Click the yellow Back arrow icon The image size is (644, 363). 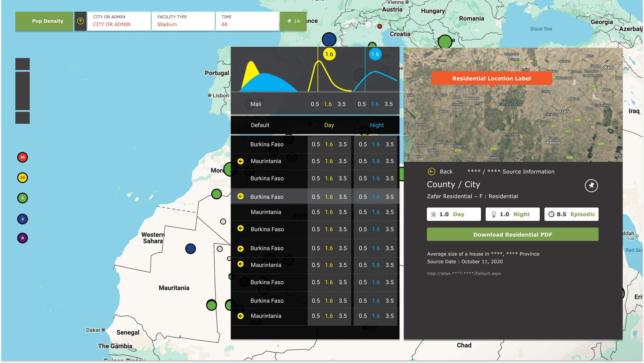[x=432, y=171]
